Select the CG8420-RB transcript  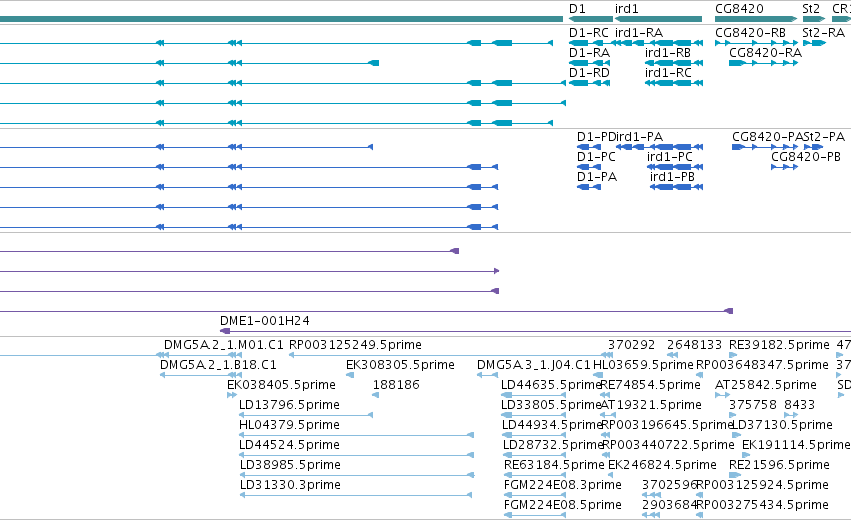point(750,33)
